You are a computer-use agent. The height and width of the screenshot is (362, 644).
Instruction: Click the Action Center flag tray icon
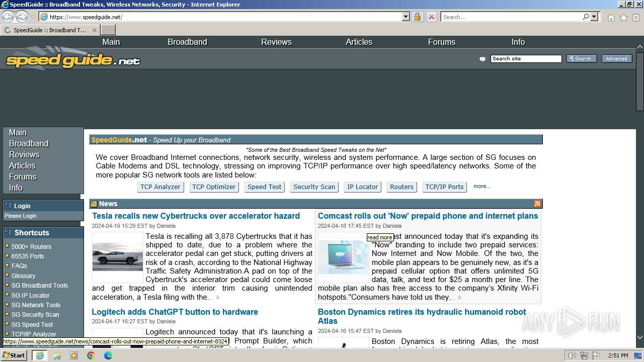click(596, 355)
